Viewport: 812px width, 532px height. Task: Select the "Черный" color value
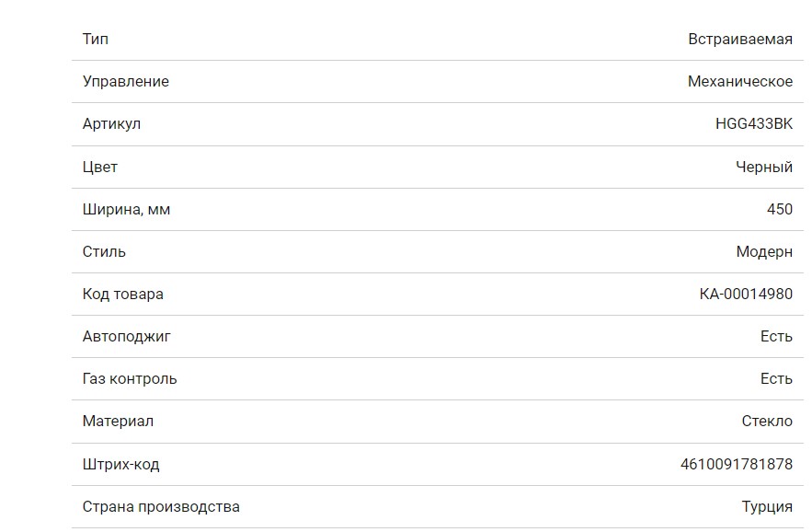click(763, 168)
